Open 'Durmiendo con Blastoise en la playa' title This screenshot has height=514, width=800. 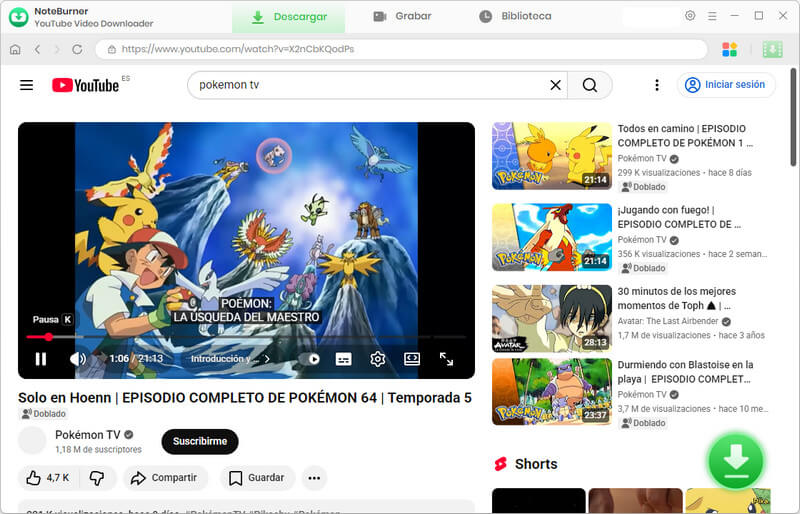[x=685, y=372]
